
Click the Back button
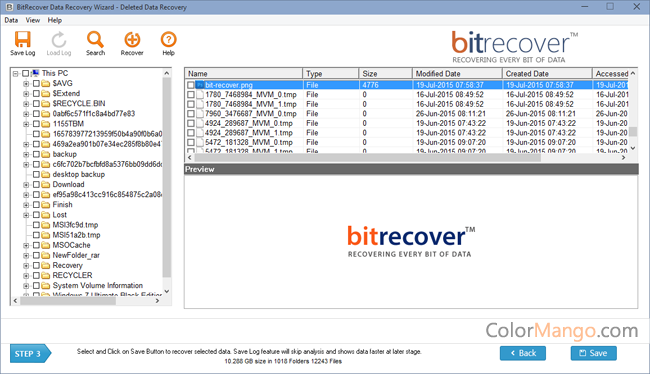click(523, 353)
